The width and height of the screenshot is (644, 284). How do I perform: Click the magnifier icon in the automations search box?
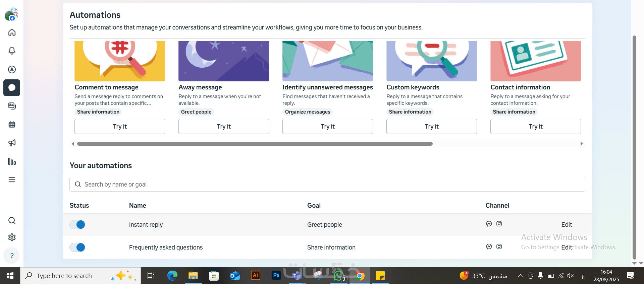tap(78, 184)
